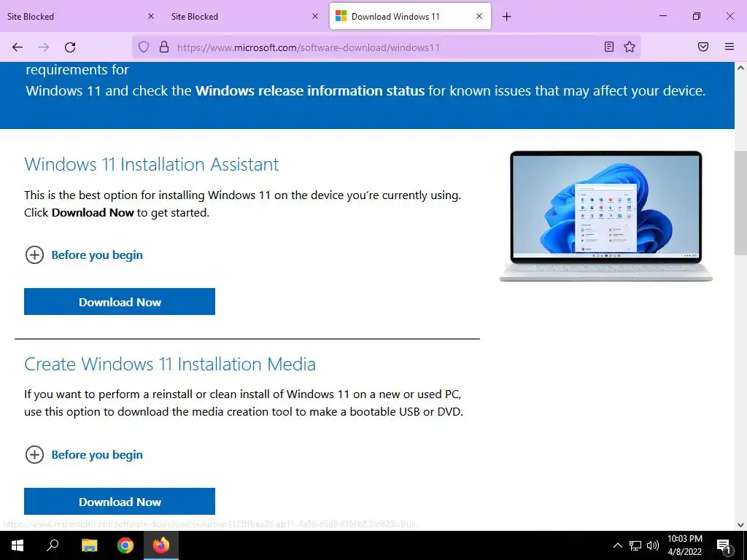Restore down the Firefox window
The height and width of the screenshot is (560, 747).
[x=697, y=16]
